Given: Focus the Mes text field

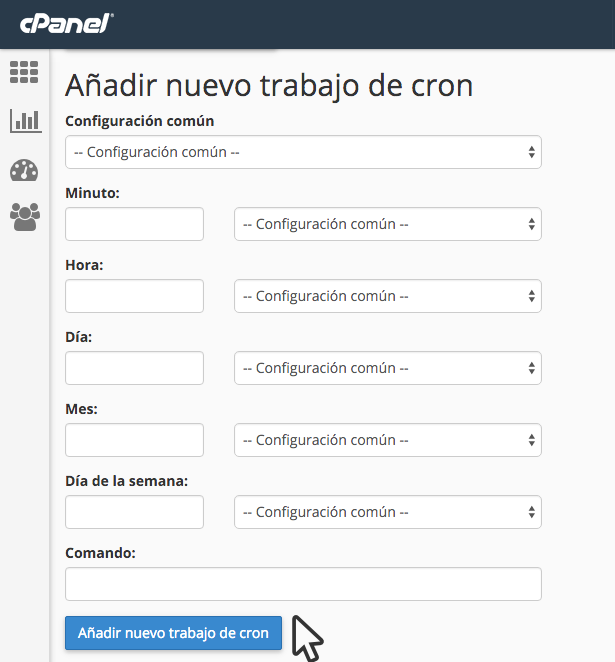Looking at the screenshot, I should click(134, 440).
